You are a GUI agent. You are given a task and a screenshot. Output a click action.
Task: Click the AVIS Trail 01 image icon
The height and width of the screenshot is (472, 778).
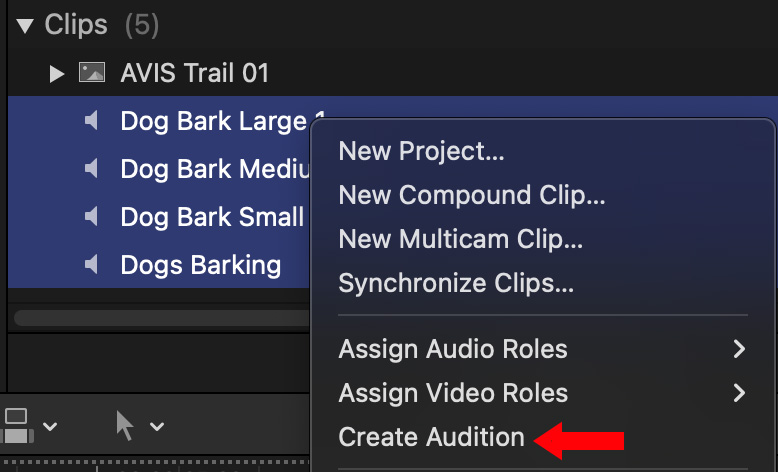point(92,73)
